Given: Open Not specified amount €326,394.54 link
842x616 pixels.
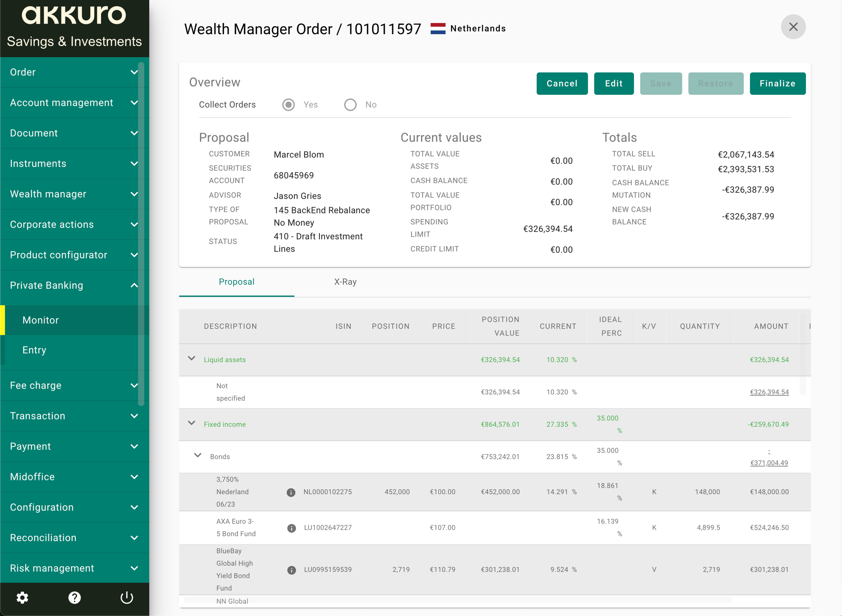Looking at the screenshot, I should click(769, 392).
